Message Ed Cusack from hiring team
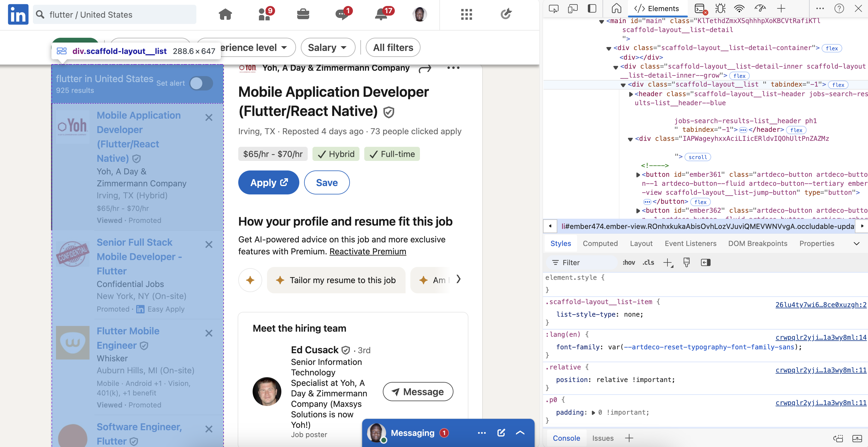Image resolution: width=868 pixels, height=447 pixels. point(418,392)
